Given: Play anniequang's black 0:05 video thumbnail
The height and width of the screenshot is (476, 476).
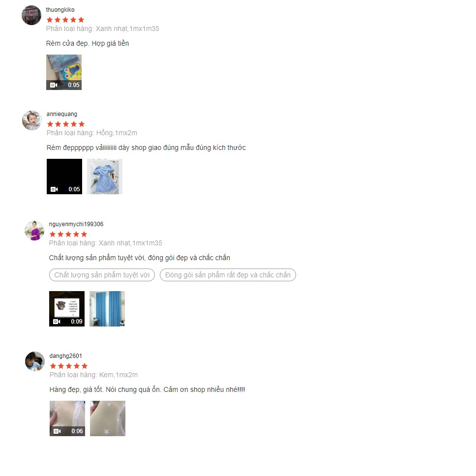Looking at the screenshot, I should (x=64, y=177).
